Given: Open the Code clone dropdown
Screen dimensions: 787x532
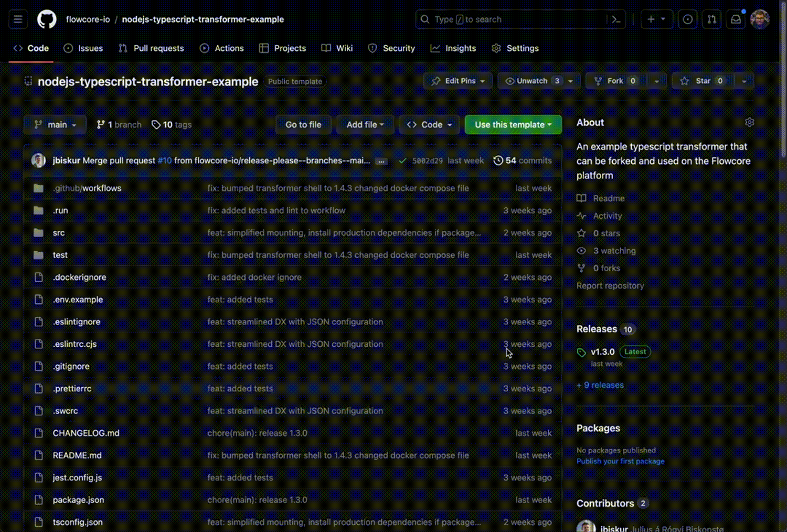Looking at the screenshot, I should [429, 125].
